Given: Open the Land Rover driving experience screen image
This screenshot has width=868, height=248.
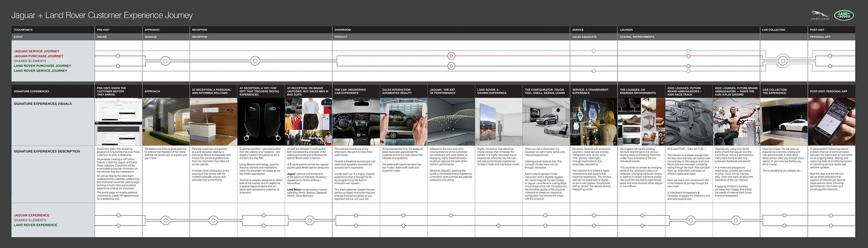Looking at the screenshot, I should tap(499, 122).
